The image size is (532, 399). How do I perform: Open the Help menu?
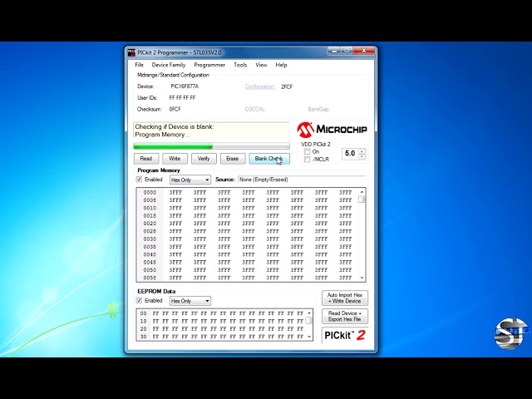(x=281, y=65)
